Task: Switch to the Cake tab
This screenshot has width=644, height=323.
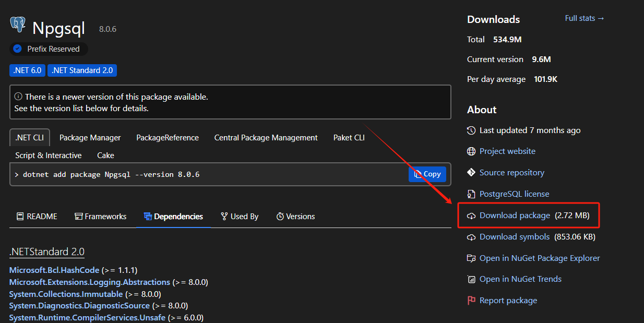Action: click(105, 155)
